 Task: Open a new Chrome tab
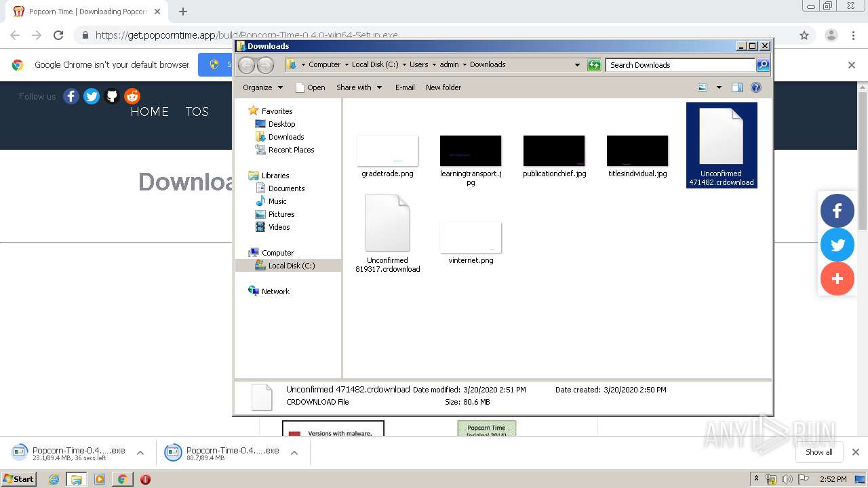tap(183, 12)
